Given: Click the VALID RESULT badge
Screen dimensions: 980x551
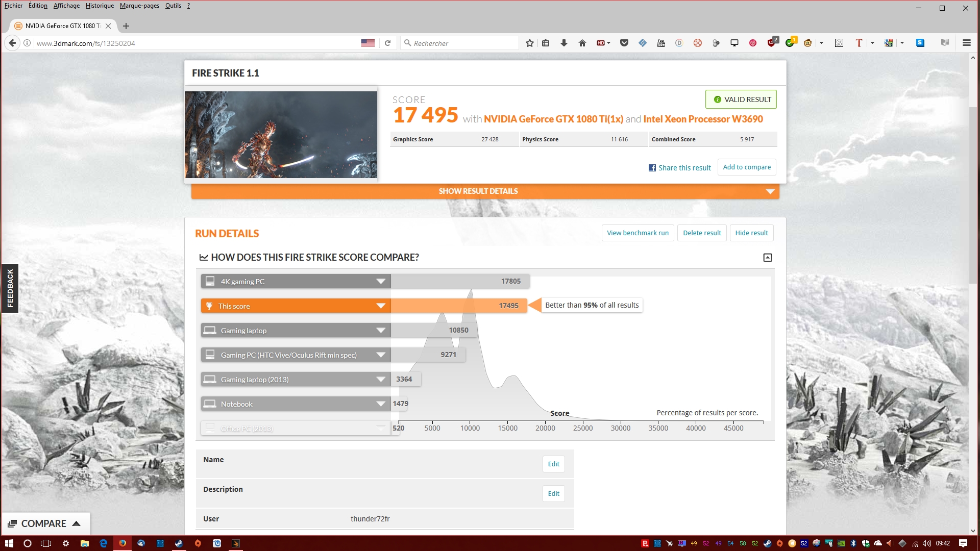Looking at the screenshot, I should click(741, 99).
